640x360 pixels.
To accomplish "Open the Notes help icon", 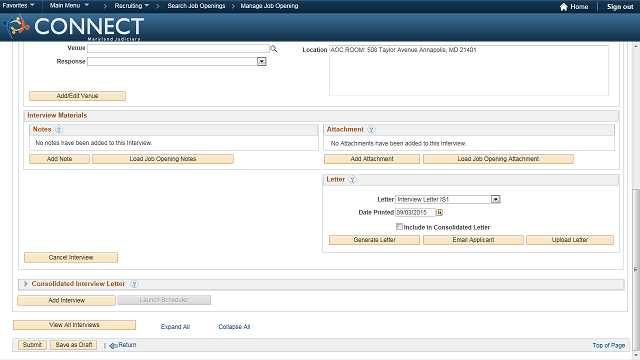I will click(x=59, y=129).
